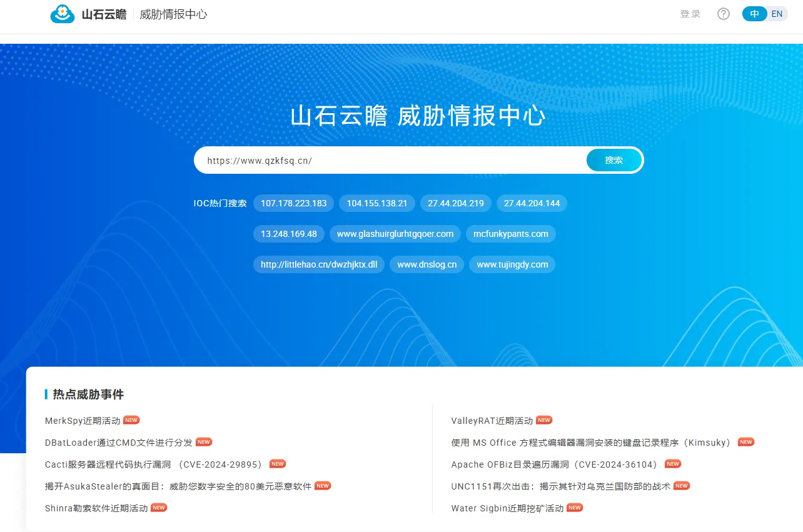Viewport: 803px width, 532px height.
Task: Click NEW badge next to Water Sigbin entry
Action: point(575,508)
